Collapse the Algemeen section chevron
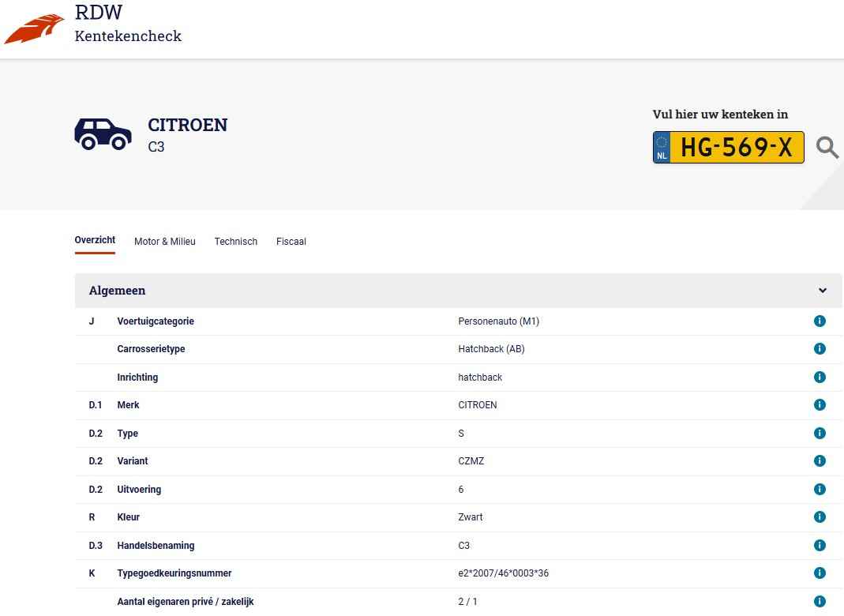Image resolution: width=844 pixels, height=616 pixels. pos(822,291)
